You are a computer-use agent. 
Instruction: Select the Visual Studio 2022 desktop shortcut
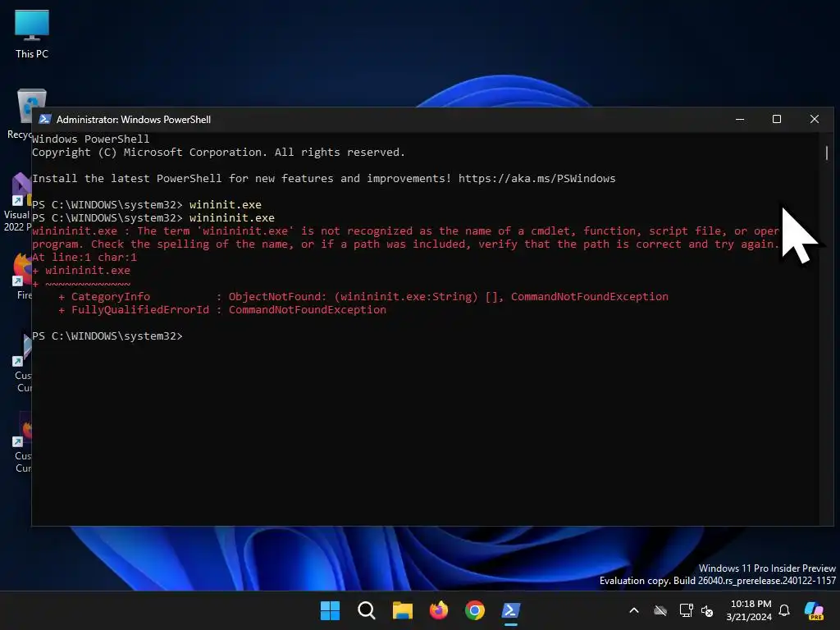pyautogui.click(x=17, y=203)
